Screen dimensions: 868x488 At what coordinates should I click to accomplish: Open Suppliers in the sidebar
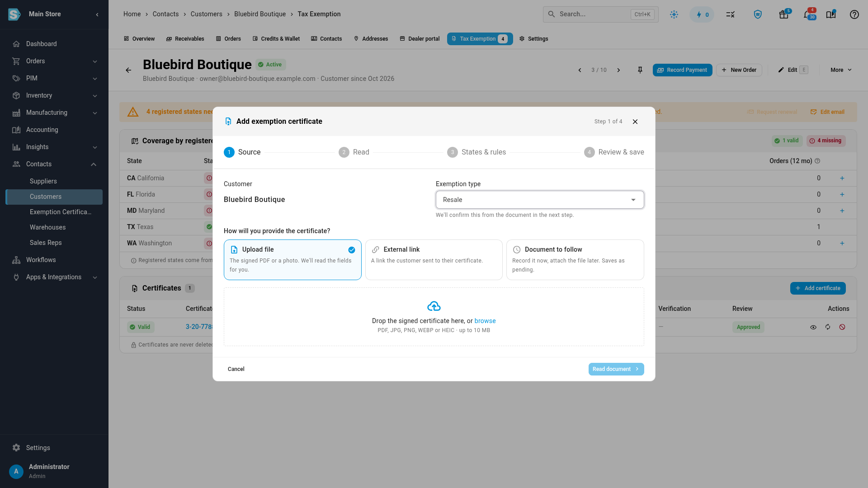[43, 181]
